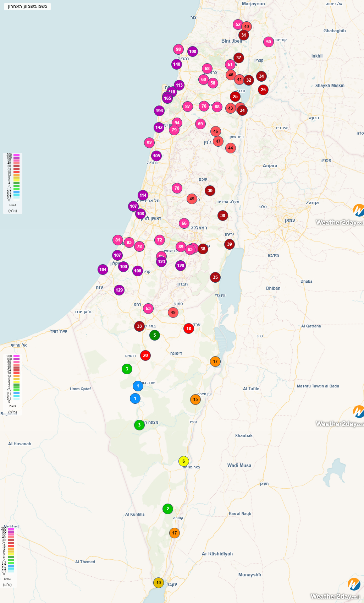364x603 pixels.
Task: Click the Al Kuntilla map label
Action: (x=135, y=515)
